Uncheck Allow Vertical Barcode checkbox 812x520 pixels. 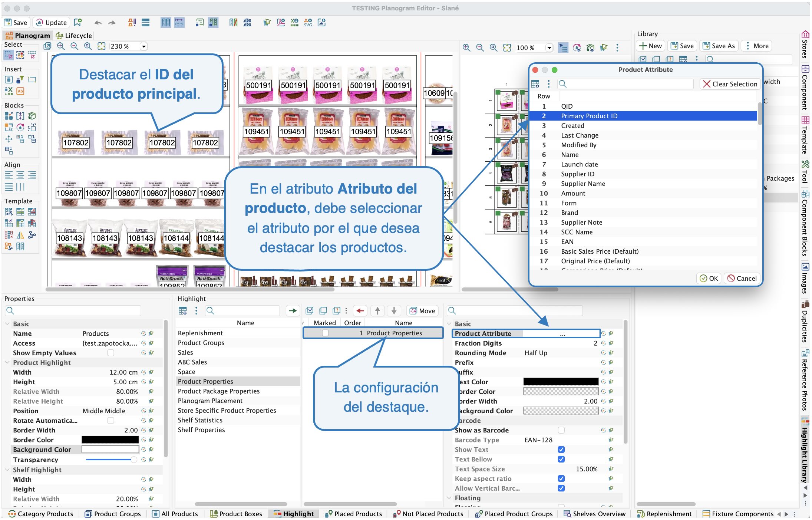coord(561,488)
